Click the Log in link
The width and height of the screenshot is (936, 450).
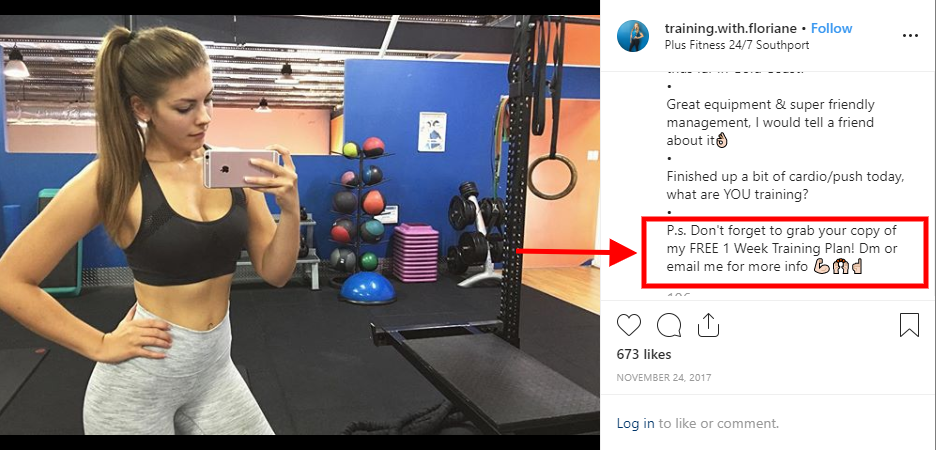coord(635,424)
